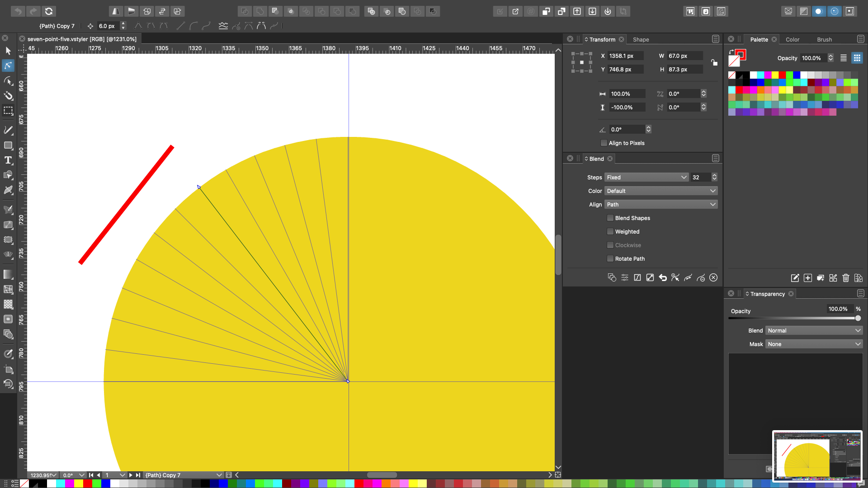Enable the Blend Shapes checkbox
This screenshot has height=488, width=868.
point(610,218)
